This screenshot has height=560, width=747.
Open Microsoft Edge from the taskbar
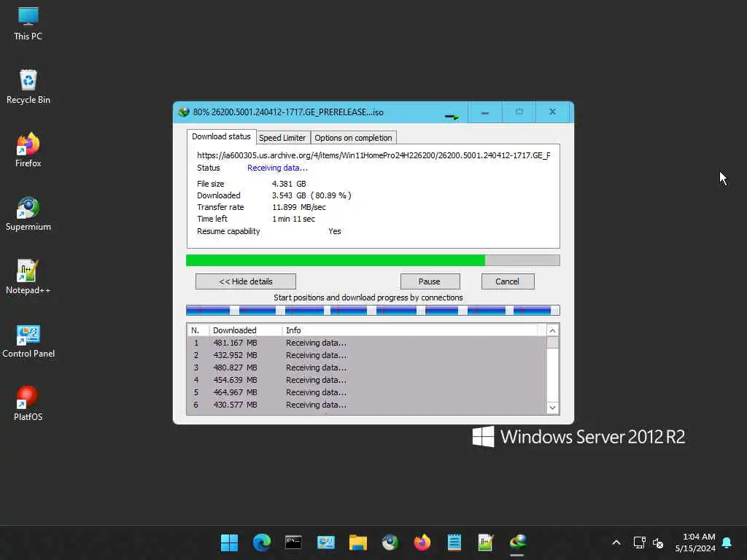tap(262, 542)
